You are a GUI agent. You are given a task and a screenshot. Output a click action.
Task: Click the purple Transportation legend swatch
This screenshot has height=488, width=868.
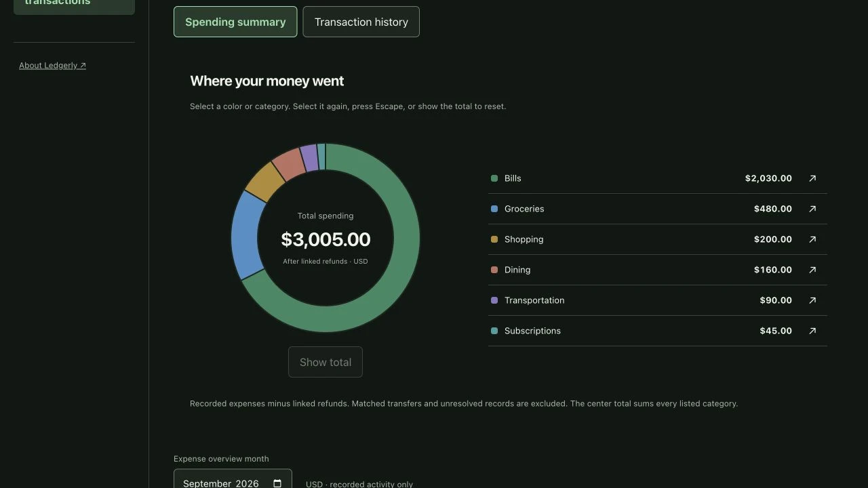pos(494,300)
